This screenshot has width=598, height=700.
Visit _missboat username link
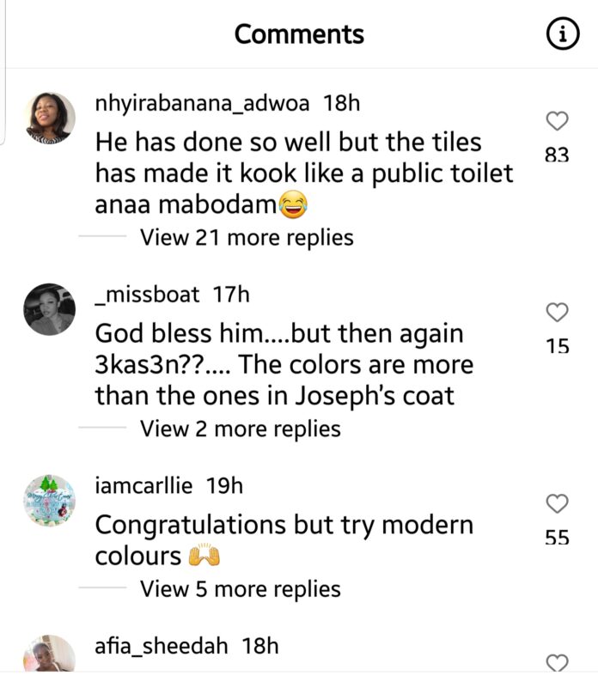147,295
